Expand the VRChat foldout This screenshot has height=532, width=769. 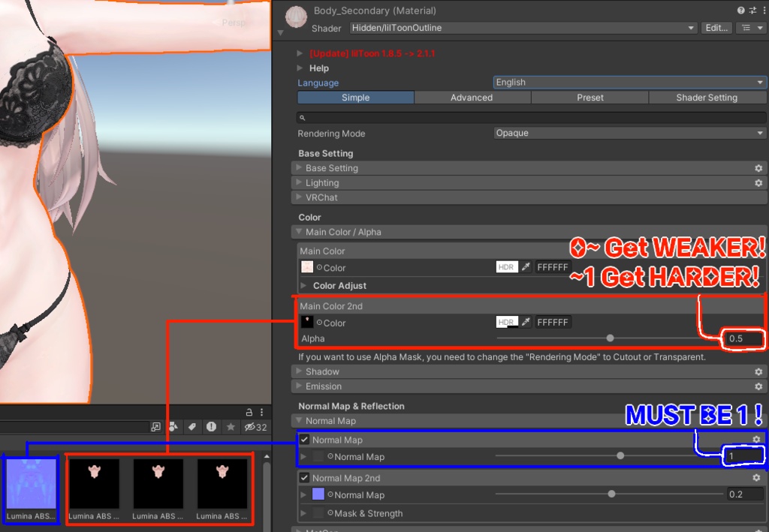[298, 197]
